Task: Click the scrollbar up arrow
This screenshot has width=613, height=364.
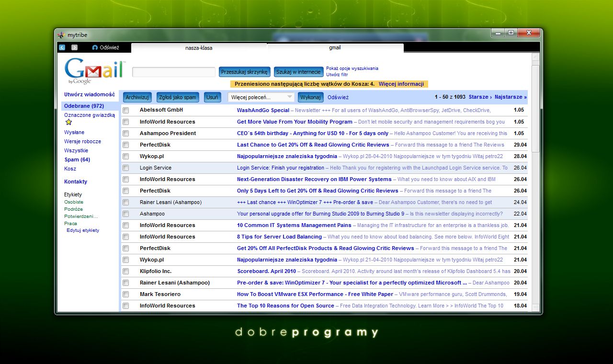Action: (x=535, y=57)
